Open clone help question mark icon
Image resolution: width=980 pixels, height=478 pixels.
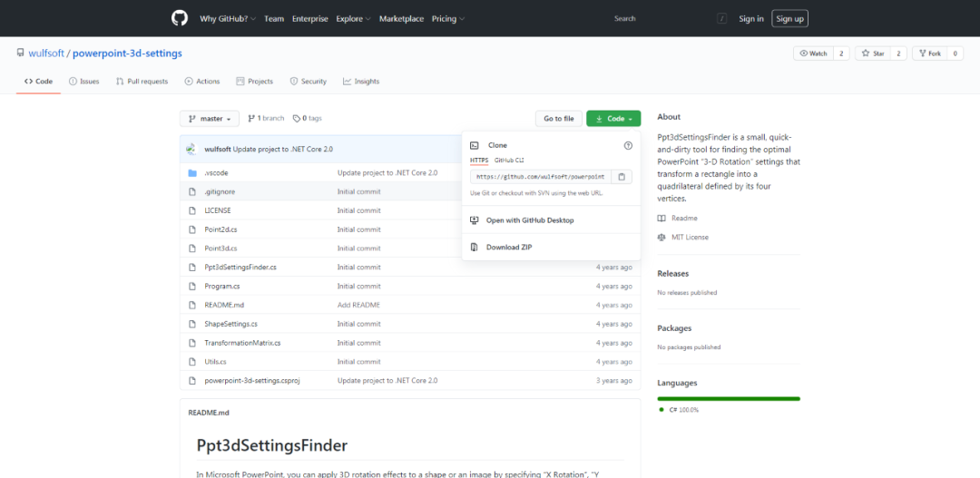coord(628,146)
